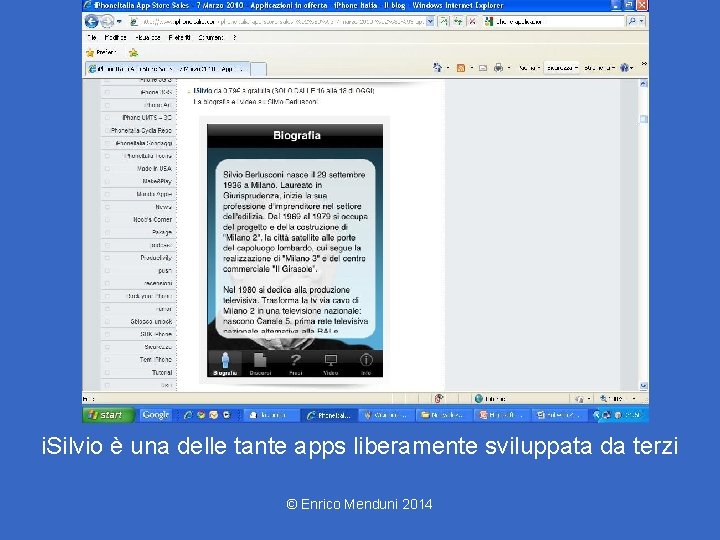The image size is (720, 540).
Task: Open search provider dropdown next to magnifier
Action: [x=642, y=21]
